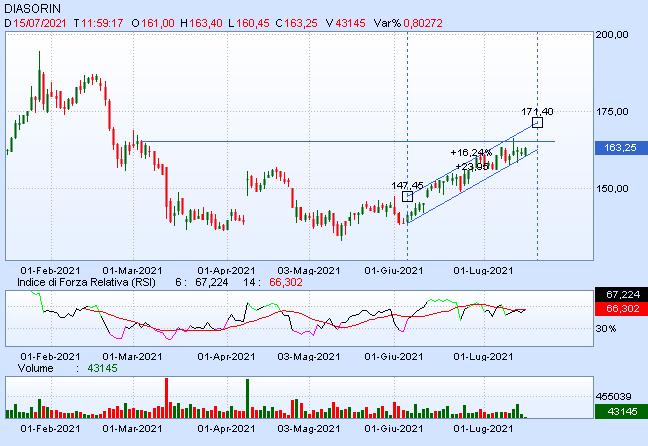Click the red 66,302 RSI tag
Viewport: 648px width, 446px height.
coord(621,308)
